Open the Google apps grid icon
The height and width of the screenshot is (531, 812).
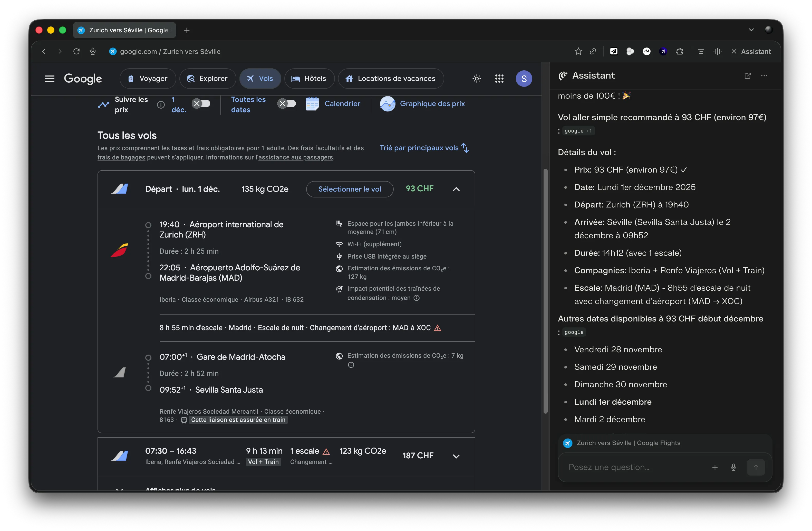pos(499,79)
